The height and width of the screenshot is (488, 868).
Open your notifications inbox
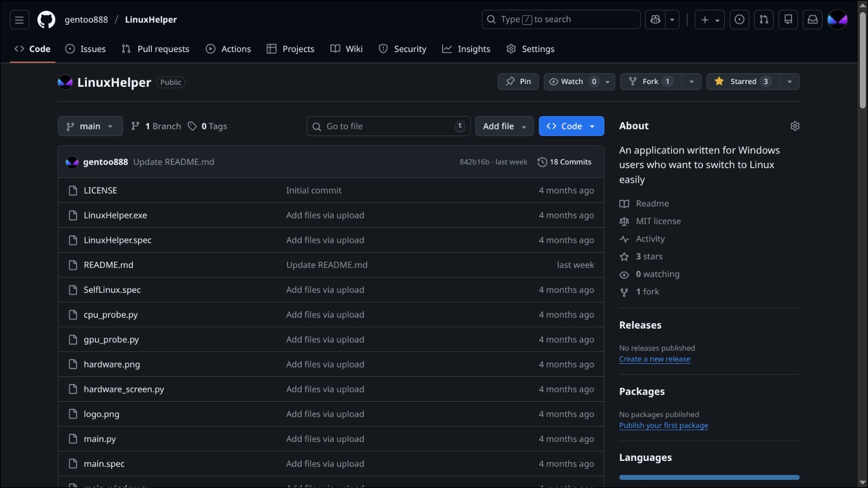pos(812,20)
